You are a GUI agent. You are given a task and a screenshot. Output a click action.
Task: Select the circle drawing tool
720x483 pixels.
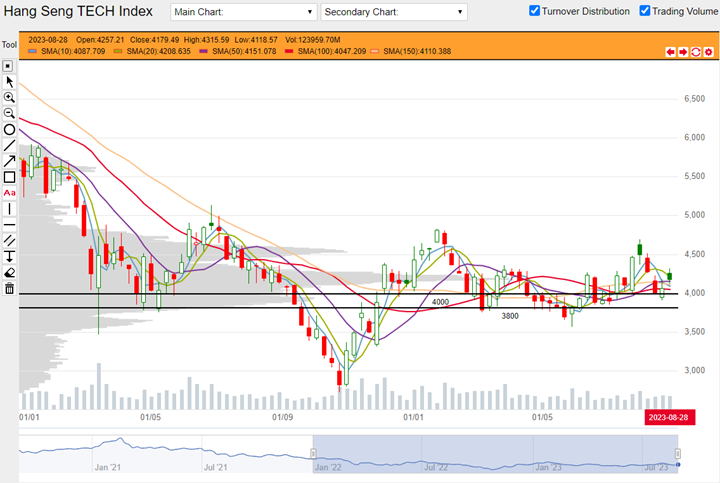[9, 129]
